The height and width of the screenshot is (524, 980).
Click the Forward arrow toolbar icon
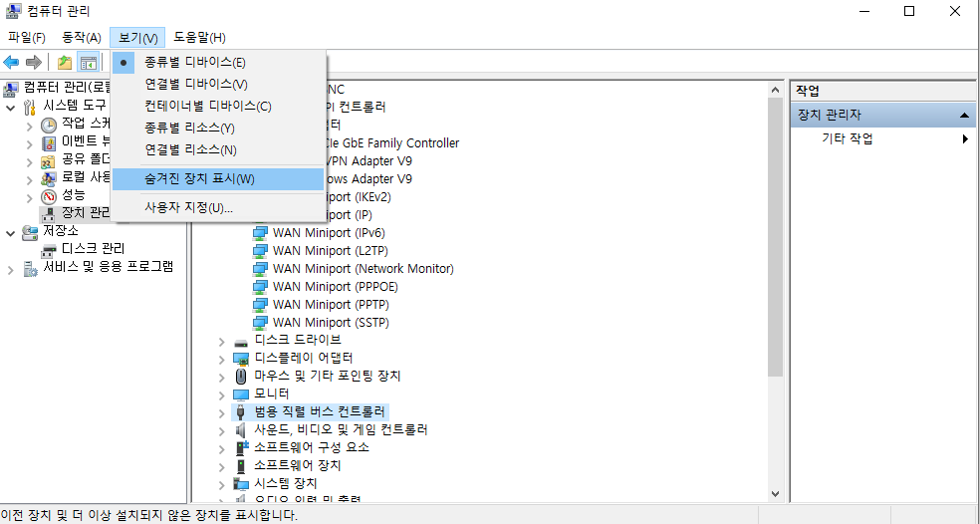33,63
